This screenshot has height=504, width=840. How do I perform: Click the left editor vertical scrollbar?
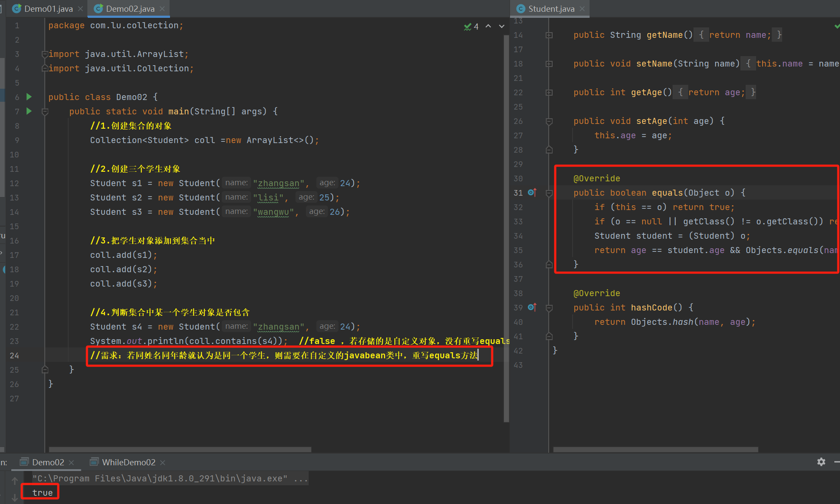click(506, 226)
